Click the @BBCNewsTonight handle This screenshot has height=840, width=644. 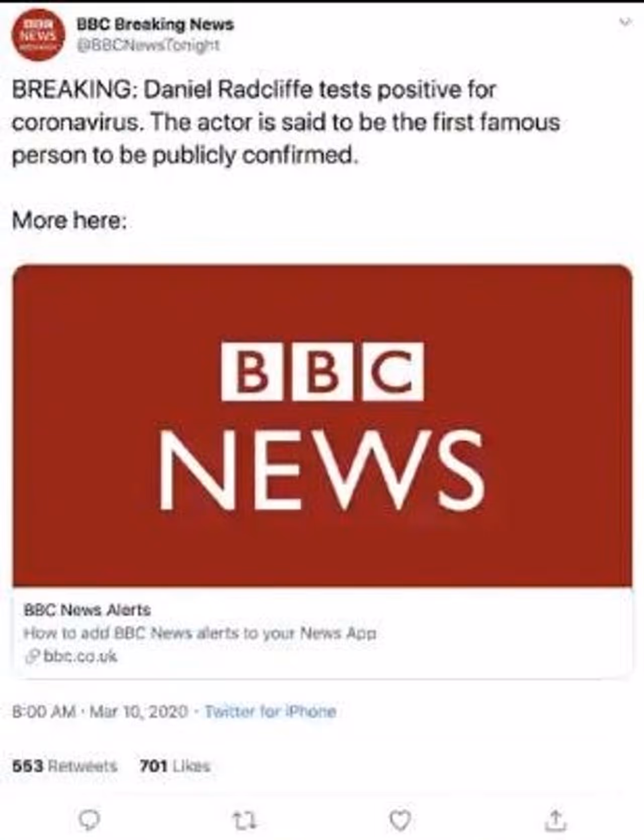(x=148, y=46)
